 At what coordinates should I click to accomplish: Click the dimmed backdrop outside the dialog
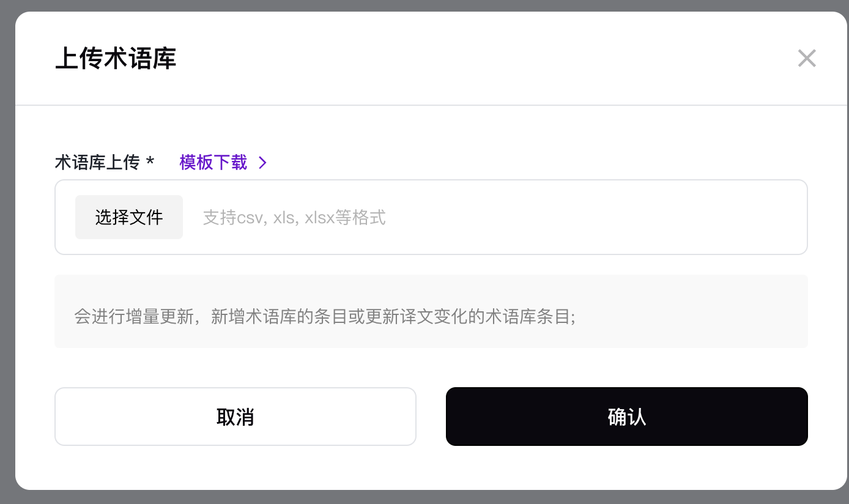pos(7,245)
